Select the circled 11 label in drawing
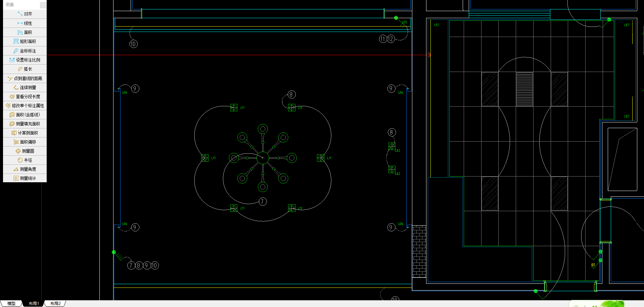The width and height of the screenshot is (644, 307). pyautogui.click(x=383, y=39)
